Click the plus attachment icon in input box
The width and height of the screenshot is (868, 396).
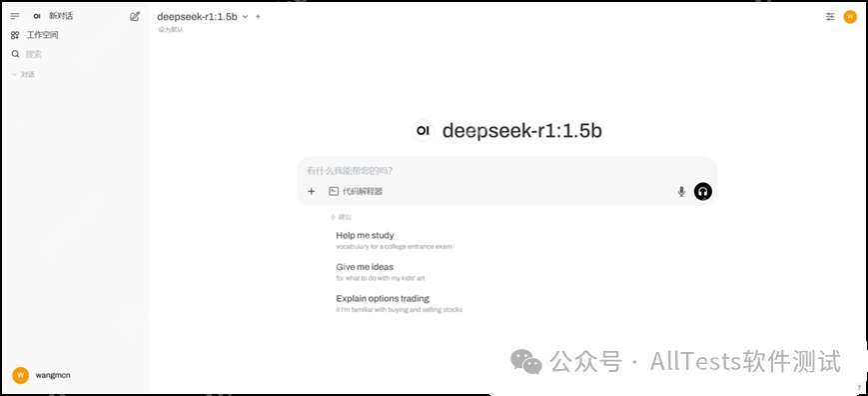point(311,191)
